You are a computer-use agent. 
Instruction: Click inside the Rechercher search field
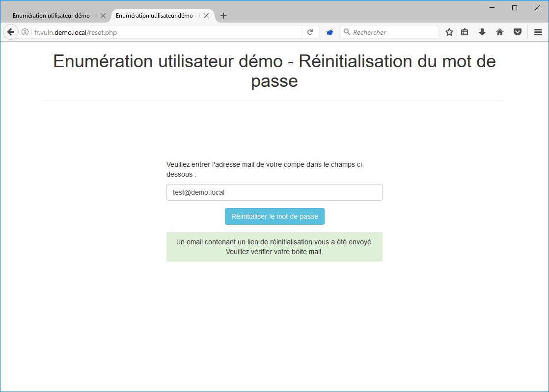point(388,32)
